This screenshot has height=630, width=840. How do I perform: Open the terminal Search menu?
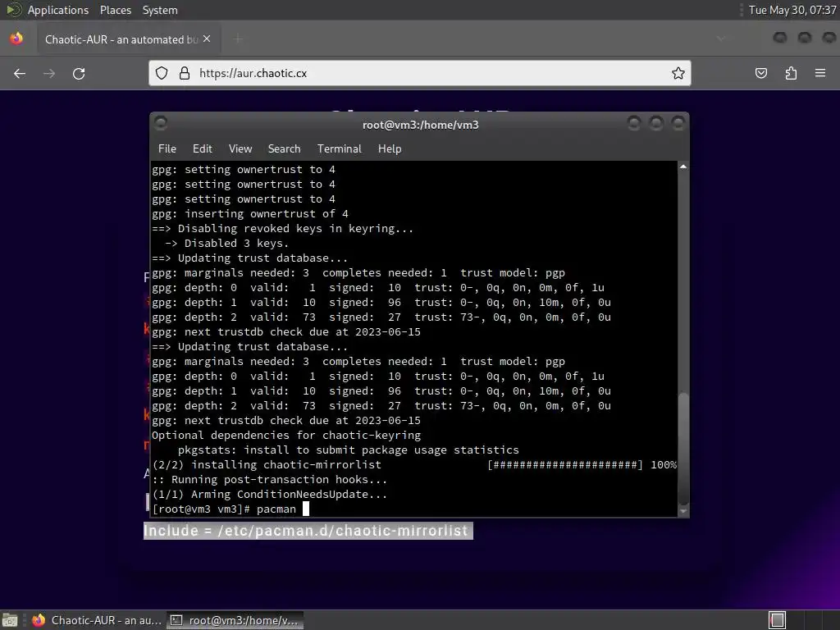pos(284,148)
